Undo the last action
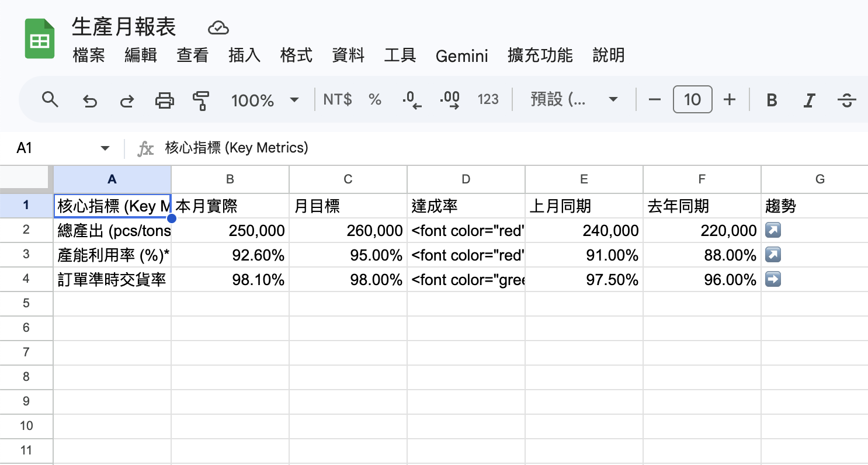The width and height of the screenshot is (868, 465). [x=89, y=99]
